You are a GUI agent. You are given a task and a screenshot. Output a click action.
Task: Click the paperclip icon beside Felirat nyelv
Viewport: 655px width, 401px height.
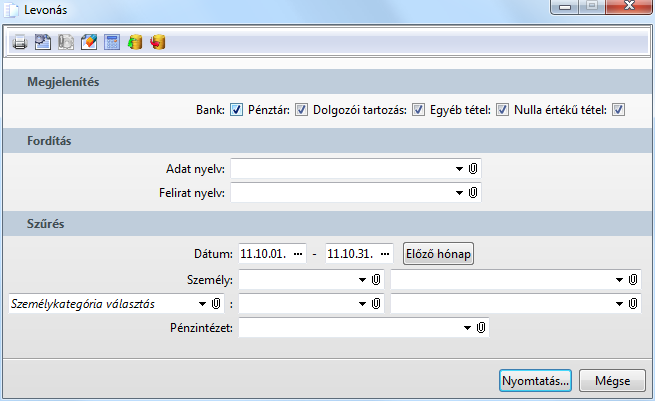(473, 193)
